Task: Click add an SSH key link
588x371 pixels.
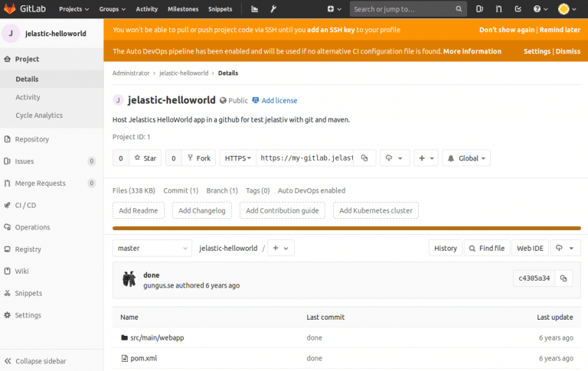Action: tap(331, 30)
